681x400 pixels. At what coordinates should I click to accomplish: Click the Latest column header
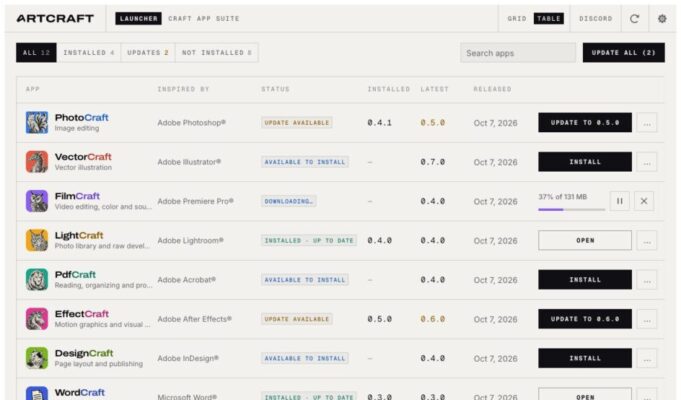(434, 89)
